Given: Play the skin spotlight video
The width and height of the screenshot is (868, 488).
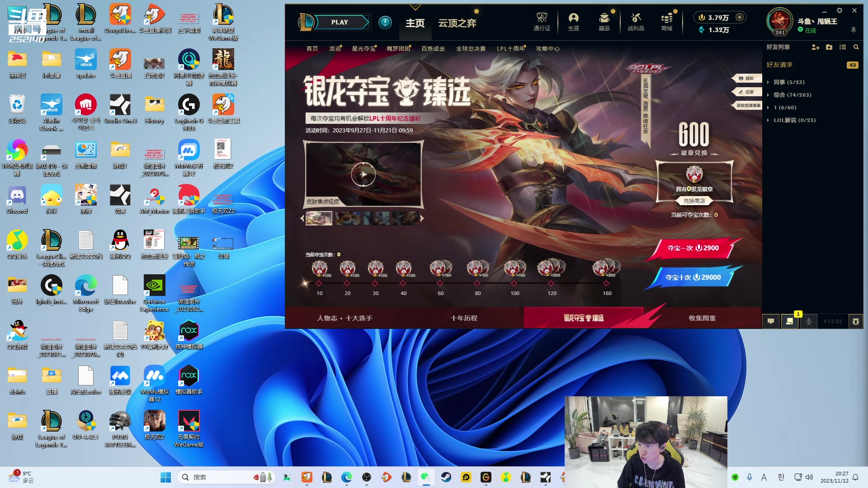Looking at the screenshot, I should 363,174.
